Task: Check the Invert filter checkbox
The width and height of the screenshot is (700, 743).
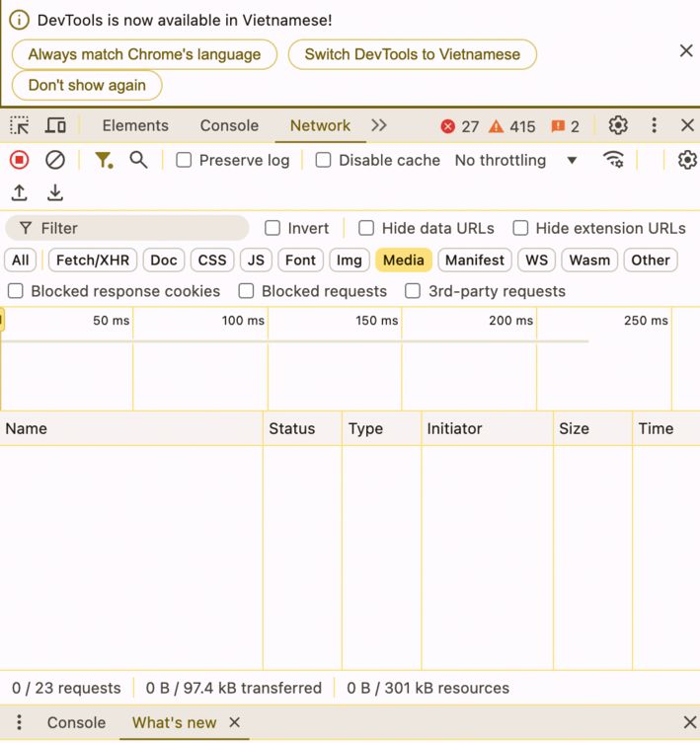Action: (x=272, y=228)
